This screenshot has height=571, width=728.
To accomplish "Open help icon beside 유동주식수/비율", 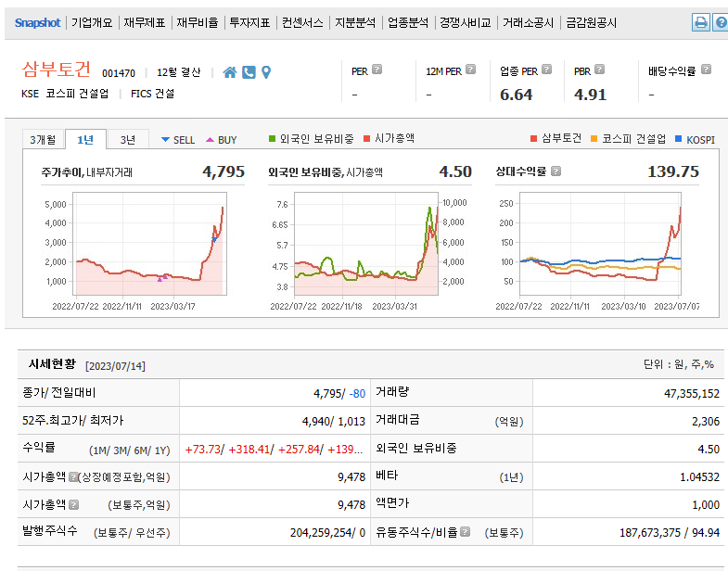I will tap(466, 532).
